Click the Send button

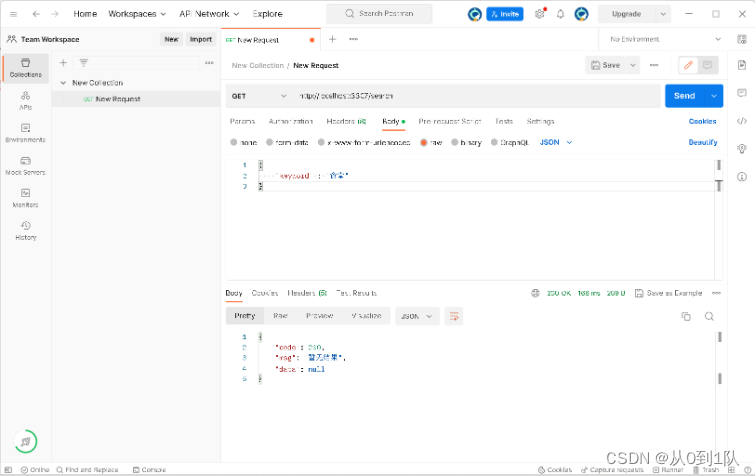pyautogui.click(x=685, y=96)
